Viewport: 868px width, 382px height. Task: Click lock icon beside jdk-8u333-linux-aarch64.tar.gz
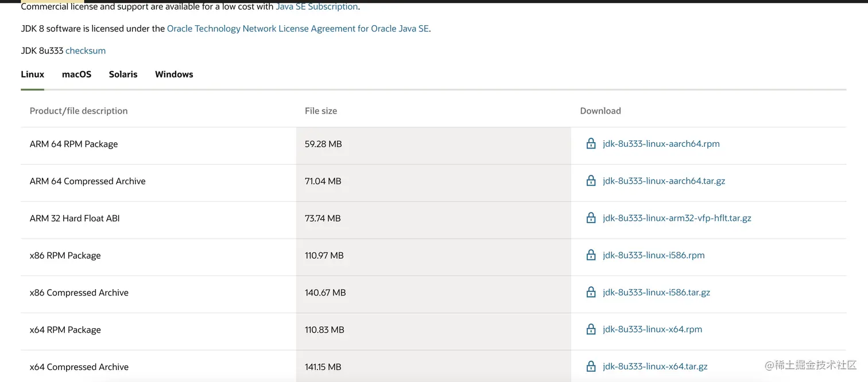[591, 181]
